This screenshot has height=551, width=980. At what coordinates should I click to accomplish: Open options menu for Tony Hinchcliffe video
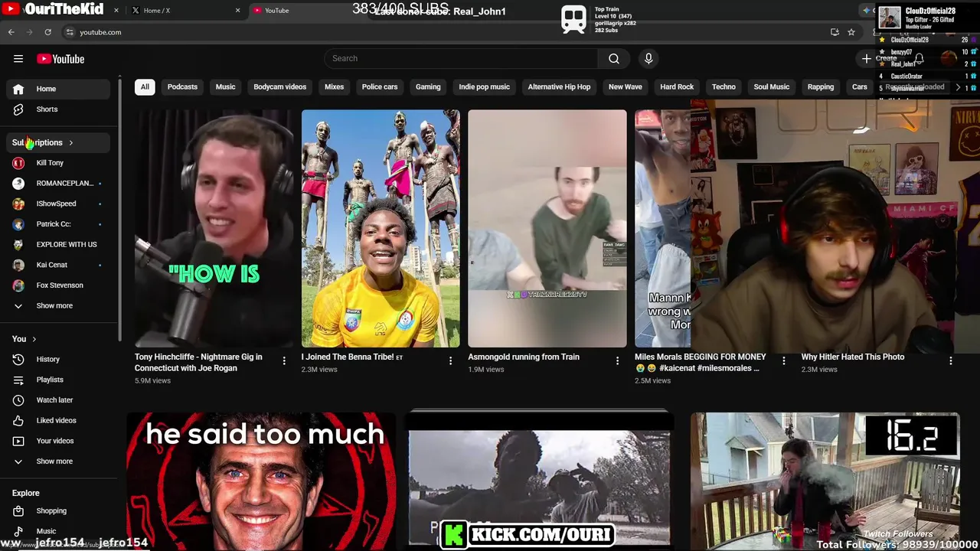pos(284,360)
